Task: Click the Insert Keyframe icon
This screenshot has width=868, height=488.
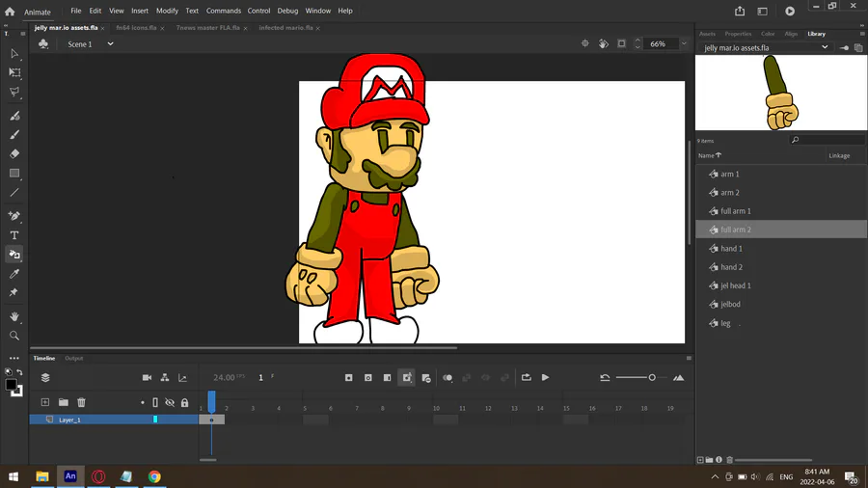Action: coord(349,377)
